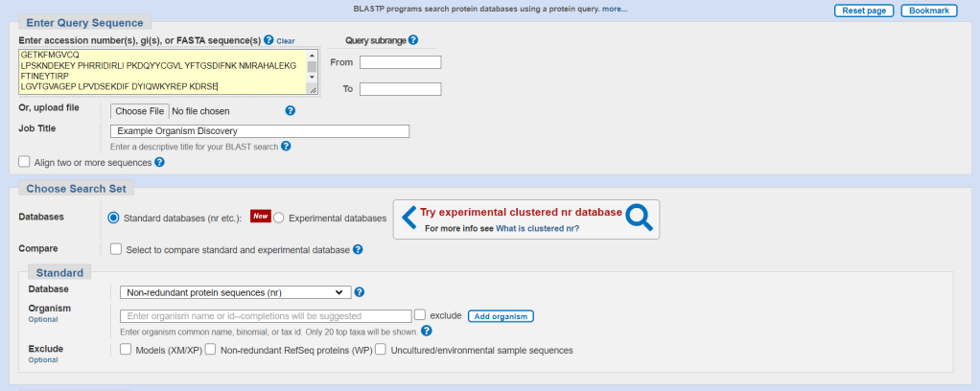Open the Non-redundant protein sequences dropdown
Viewport: 980px width, 391px height.
coord(235,292)
